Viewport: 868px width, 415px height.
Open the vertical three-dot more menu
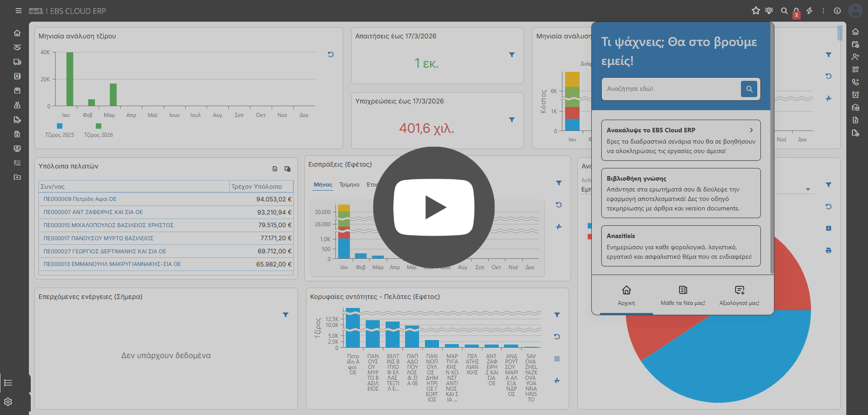[823, 10]
